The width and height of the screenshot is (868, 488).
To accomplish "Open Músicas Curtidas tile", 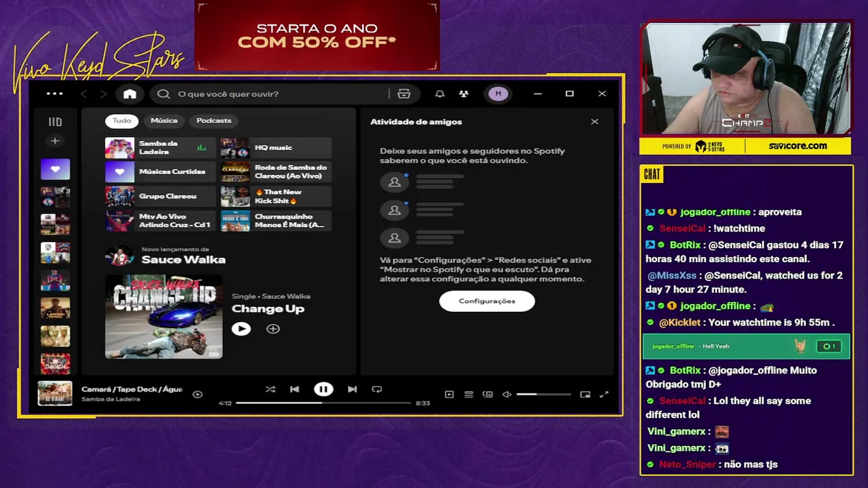I will coord(160,172).
